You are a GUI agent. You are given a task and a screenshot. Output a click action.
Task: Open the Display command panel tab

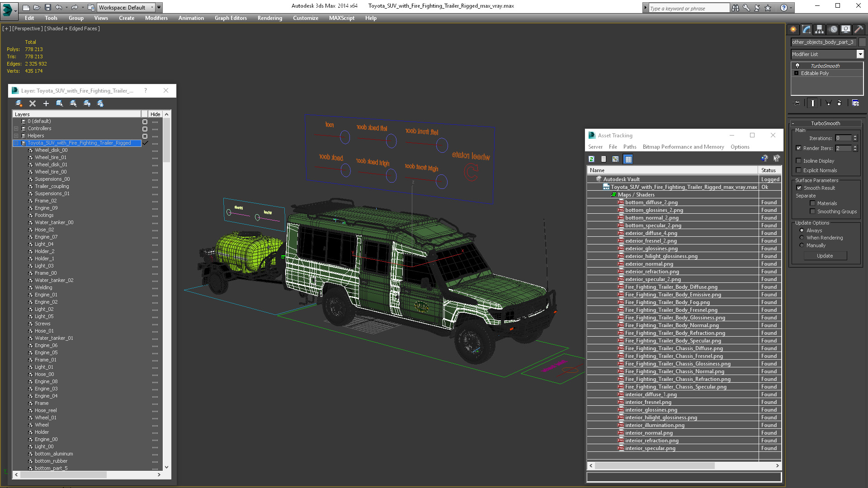coord(846,29)
